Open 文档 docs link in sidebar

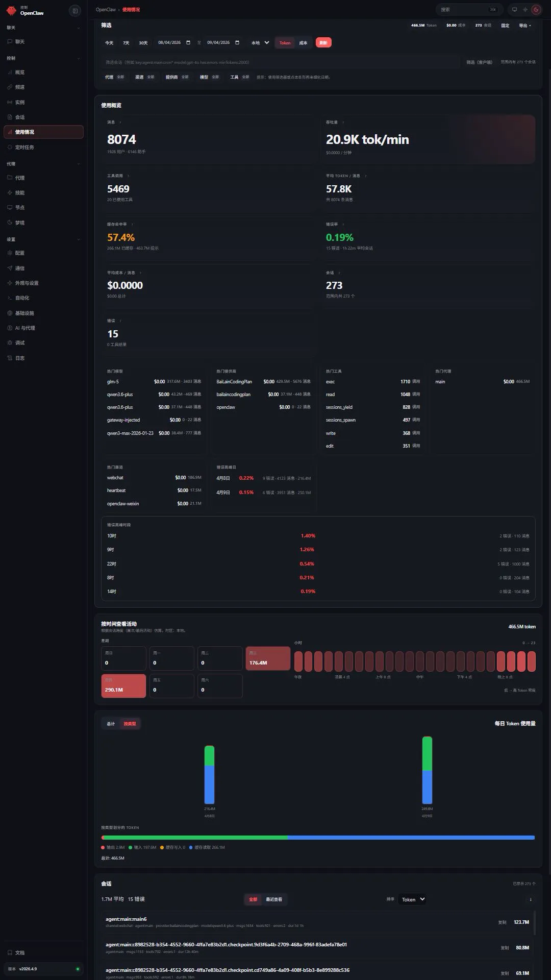coord(43,952)
